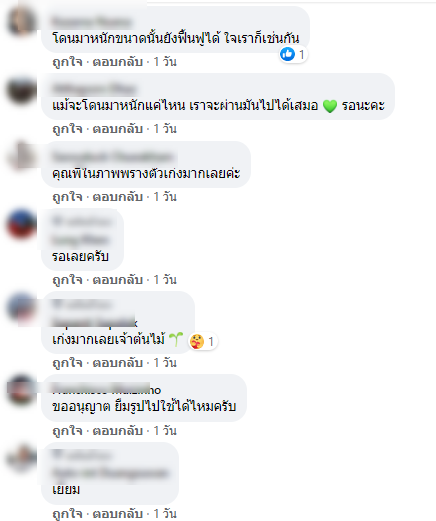Open the blue thumbs-up reaction count

click(293, 54)
